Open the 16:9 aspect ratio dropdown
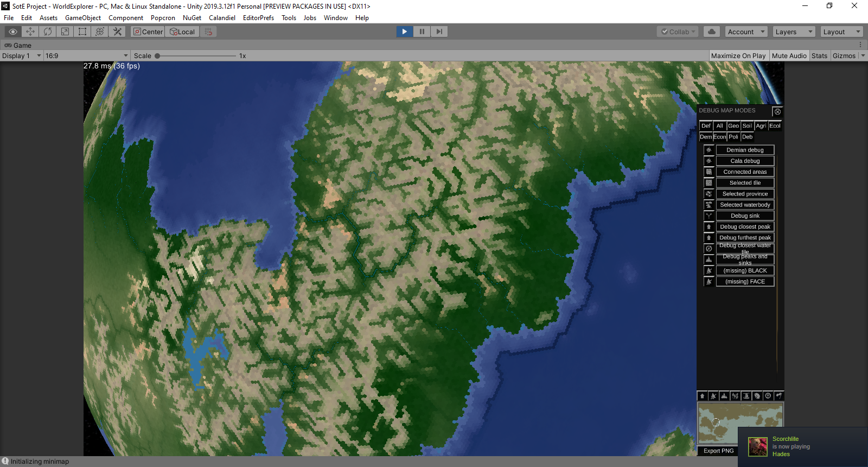This screenshot has width=868, height=467. (87, 55)
